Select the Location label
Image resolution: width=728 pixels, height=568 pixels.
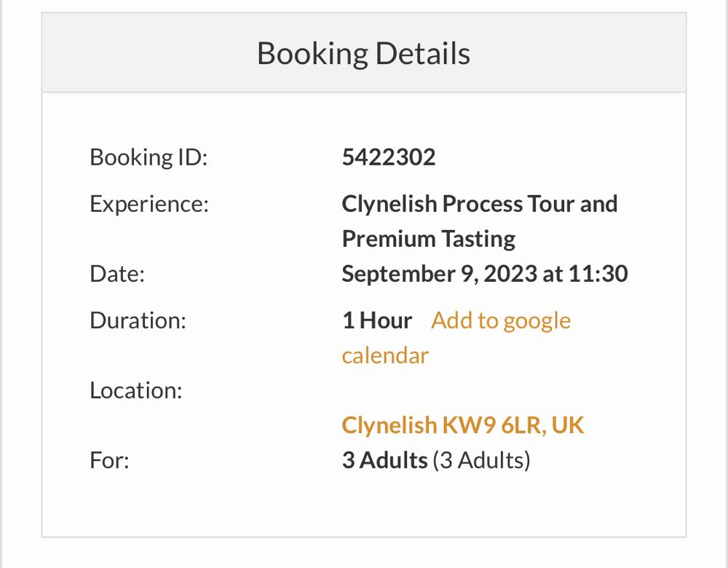click(135, 391)
